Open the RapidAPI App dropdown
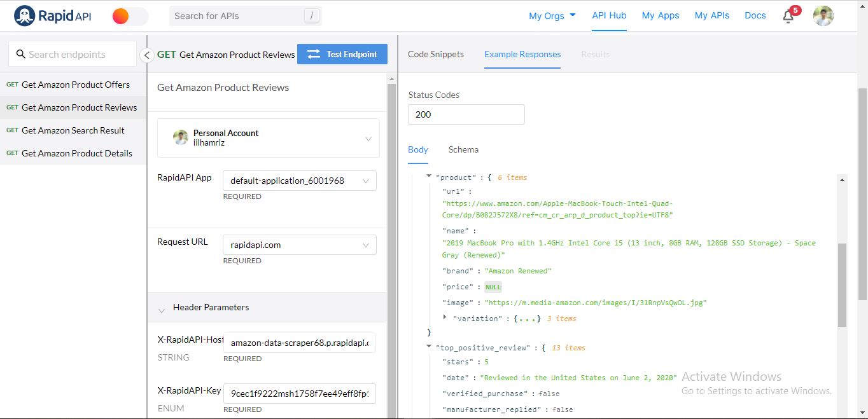 click(x=300, y=181)
